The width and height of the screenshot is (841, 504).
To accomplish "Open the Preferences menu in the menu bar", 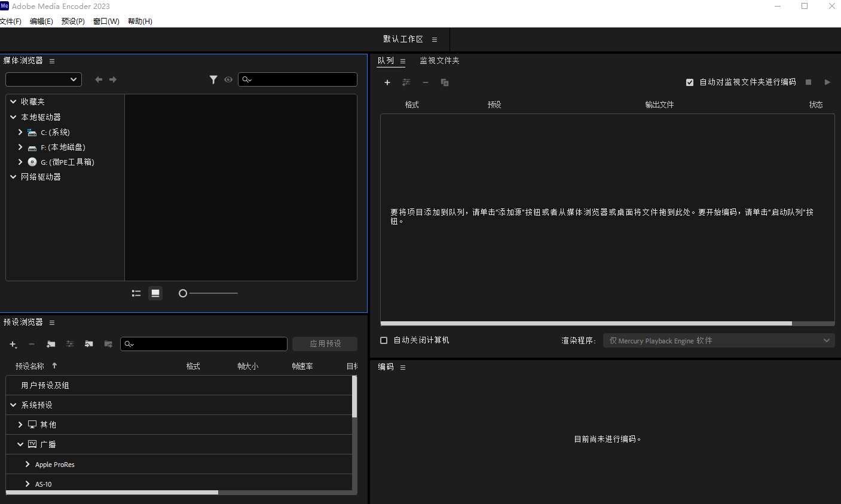I will [x=72, y=21].
